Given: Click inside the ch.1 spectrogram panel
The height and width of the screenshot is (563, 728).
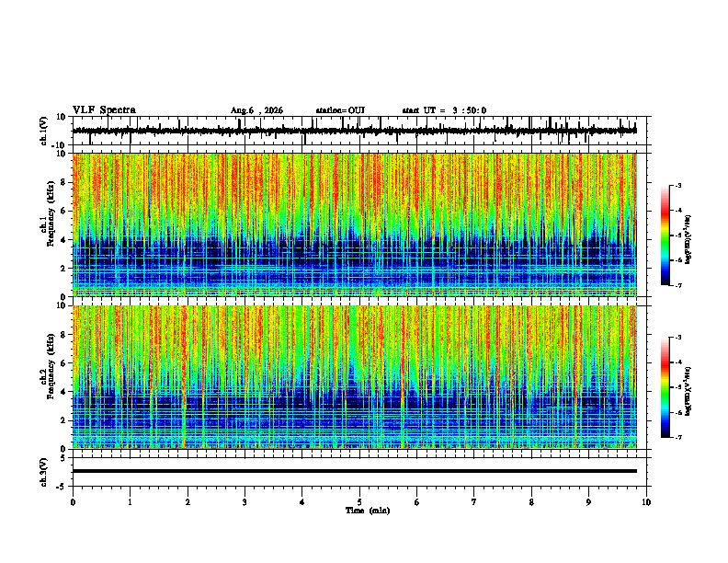Looking at the screenshot, I should (x=354, y=224).
